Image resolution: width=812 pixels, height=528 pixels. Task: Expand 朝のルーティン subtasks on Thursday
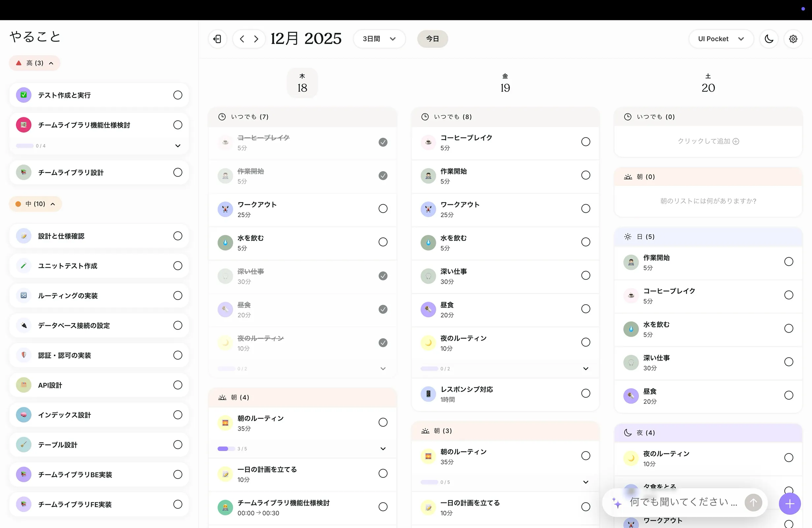(x=383, y=448)
